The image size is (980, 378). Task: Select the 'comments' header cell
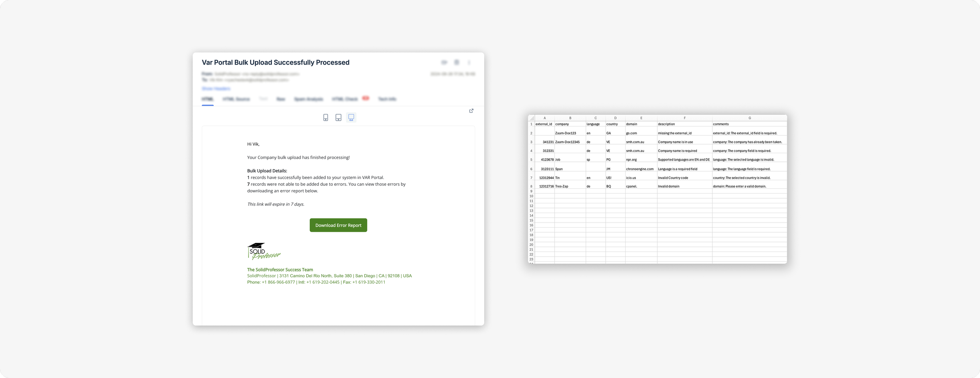[x=750, y=124]
